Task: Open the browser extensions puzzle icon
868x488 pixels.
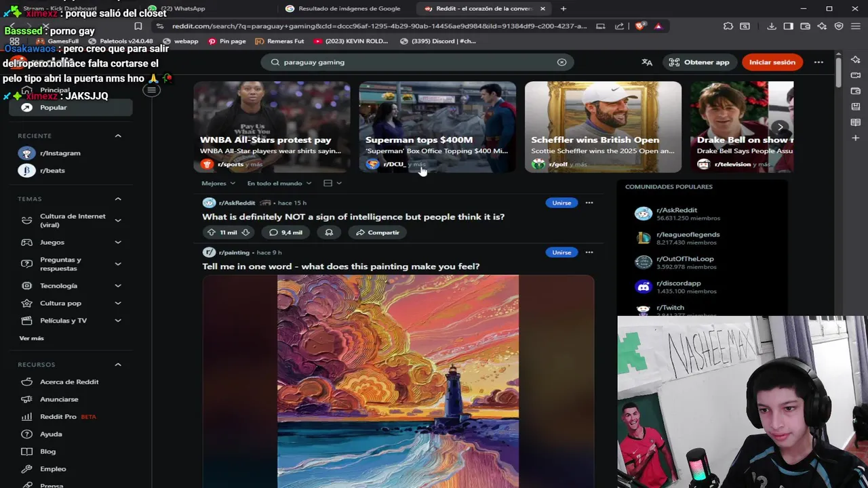Action: pyautogui.click(x=728, y=26)
